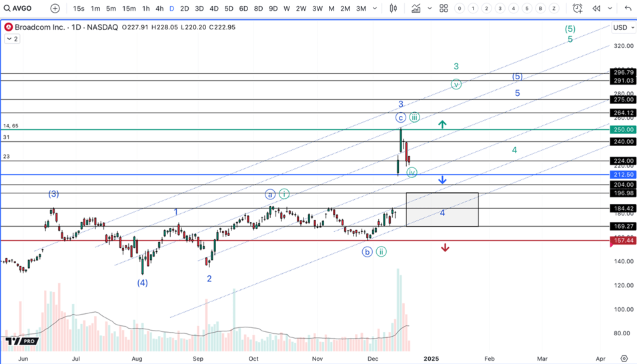Select quick template circle Z
The width and height of the screenshot is (637, 364).
(554, 9)
